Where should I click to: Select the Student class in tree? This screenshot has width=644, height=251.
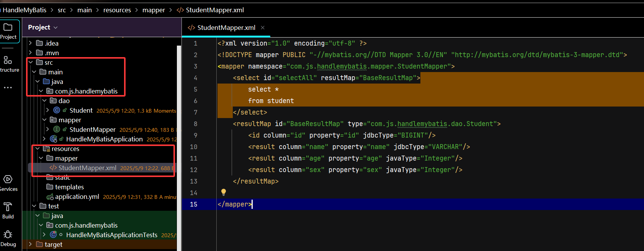pyautogui.click(x=81, y=110)
